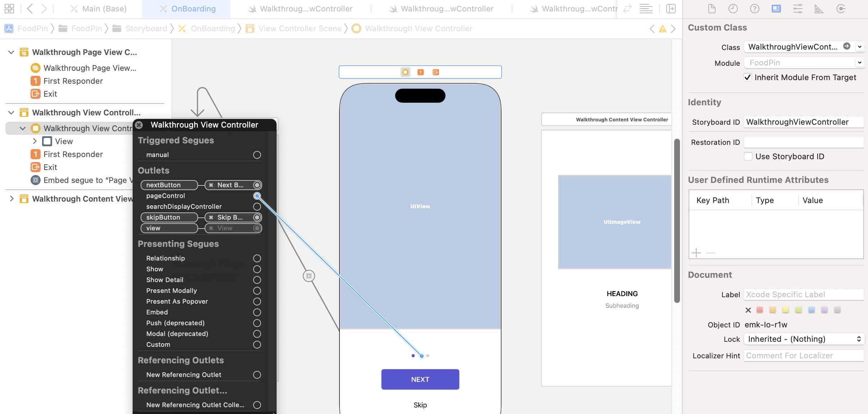Open the Attributes inspector
Viewport: 868px width, 414px height.
tap(798, 9)
